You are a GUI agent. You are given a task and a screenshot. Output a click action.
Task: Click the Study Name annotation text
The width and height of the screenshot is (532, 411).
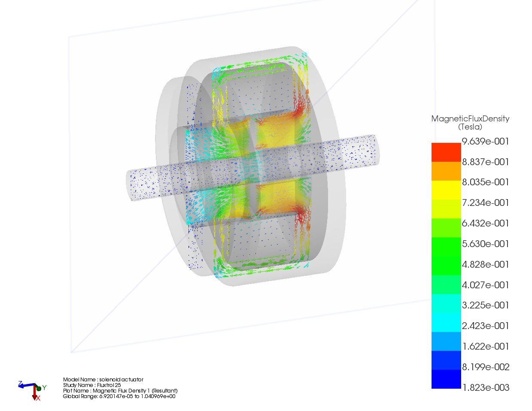[92, 385]
